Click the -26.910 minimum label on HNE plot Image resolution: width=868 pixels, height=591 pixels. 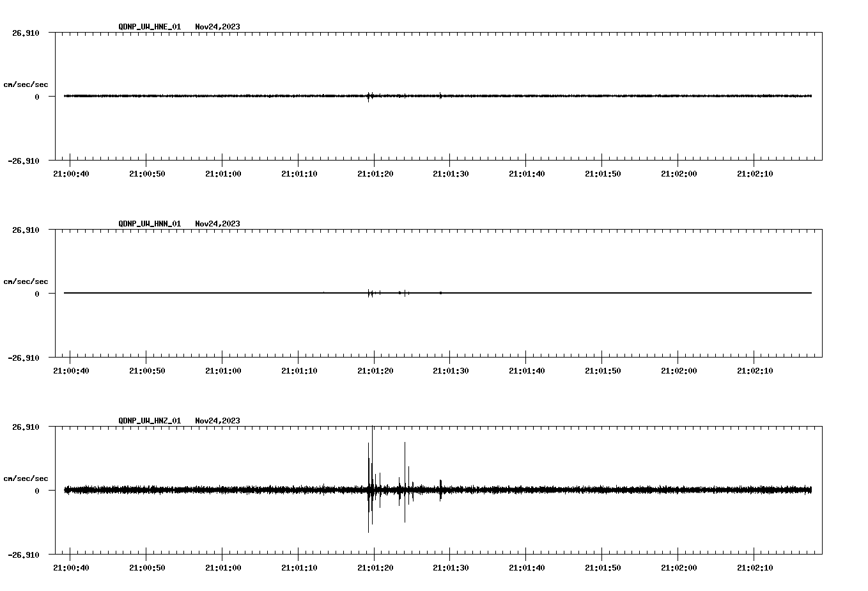point(24,161)
